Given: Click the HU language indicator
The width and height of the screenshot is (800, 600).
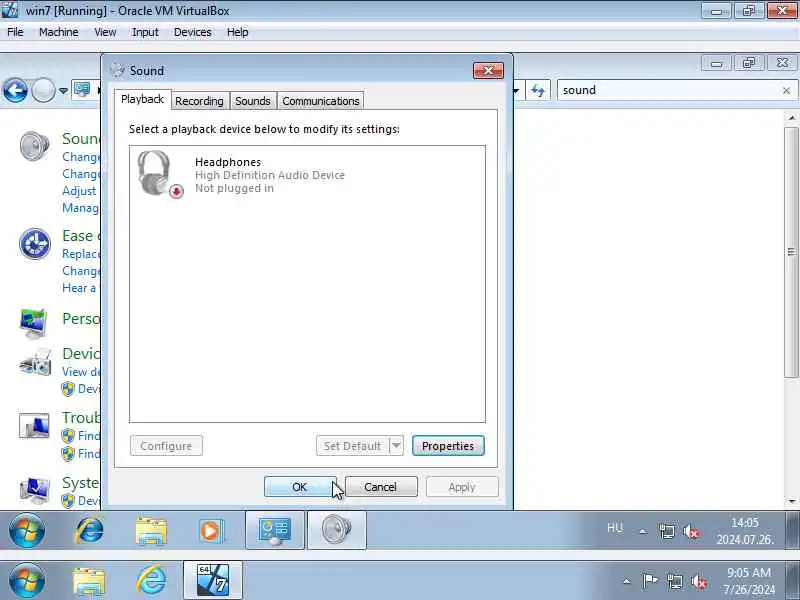Looking at the screenshot, I should (615, 528).
